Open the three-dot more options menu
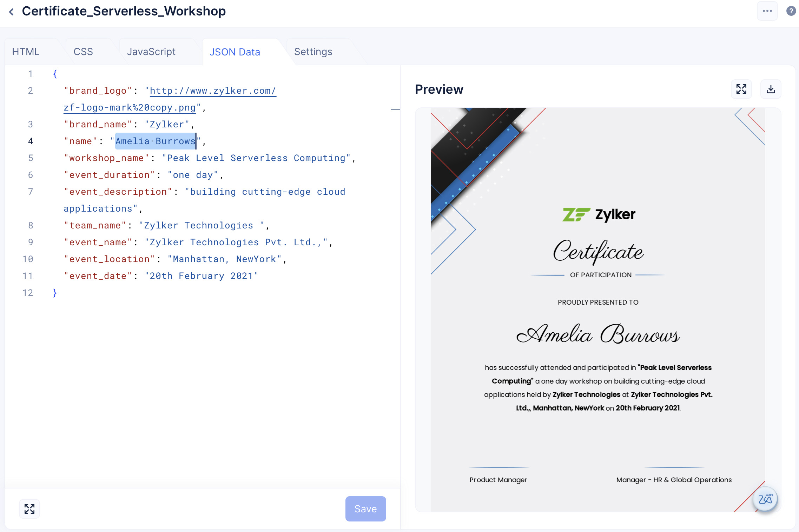799x532 pixels. 767,11
